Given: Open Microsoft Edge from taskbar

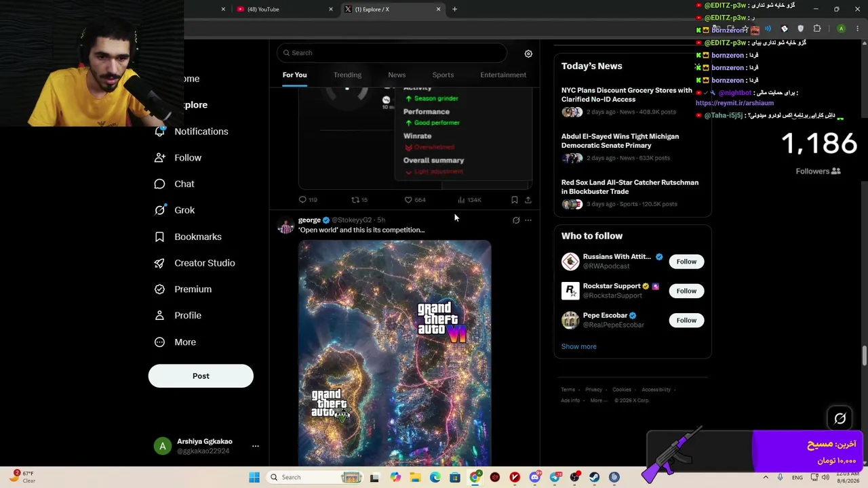Looking at the screenshot, I should click(435, 477).
